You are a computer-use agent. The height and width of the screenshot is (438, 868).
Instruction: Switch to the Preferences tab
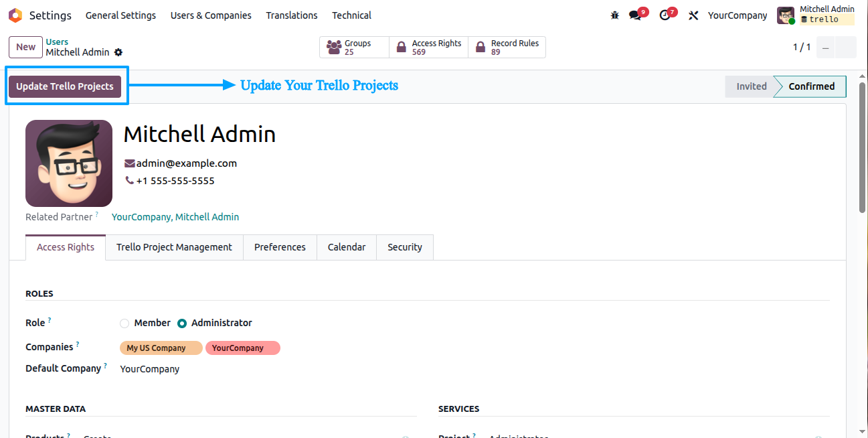pyautogui.click(x=280, y=247)
